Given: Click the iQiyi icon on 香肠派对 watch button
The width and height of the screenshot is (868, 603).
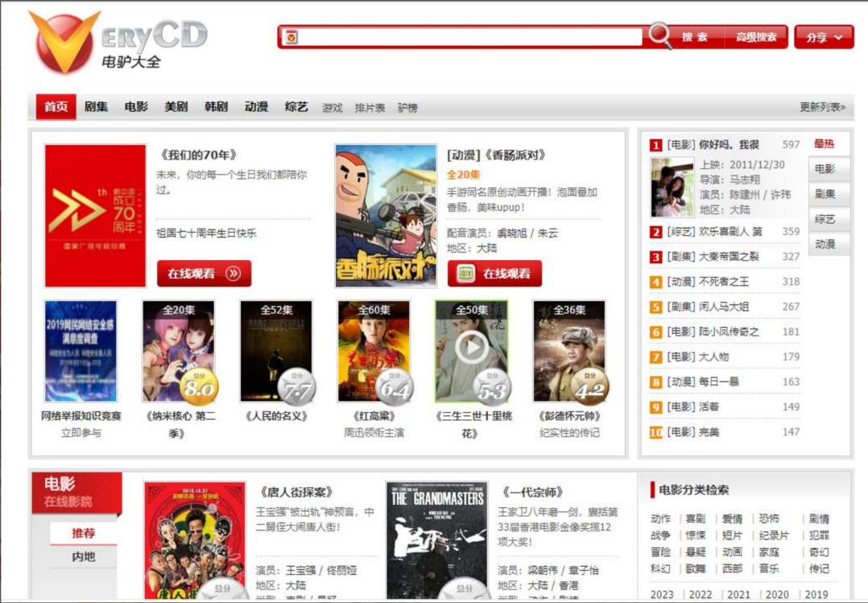Looking at the screenshot, I should tap(465, 274).
